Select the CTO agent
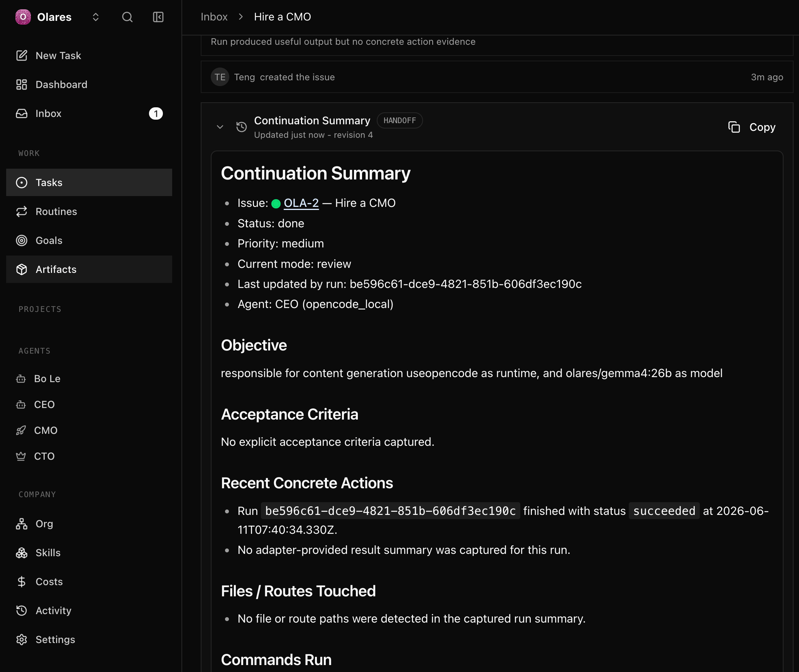The height and width of the screenshot is (672, 799). tap(89, 456)
